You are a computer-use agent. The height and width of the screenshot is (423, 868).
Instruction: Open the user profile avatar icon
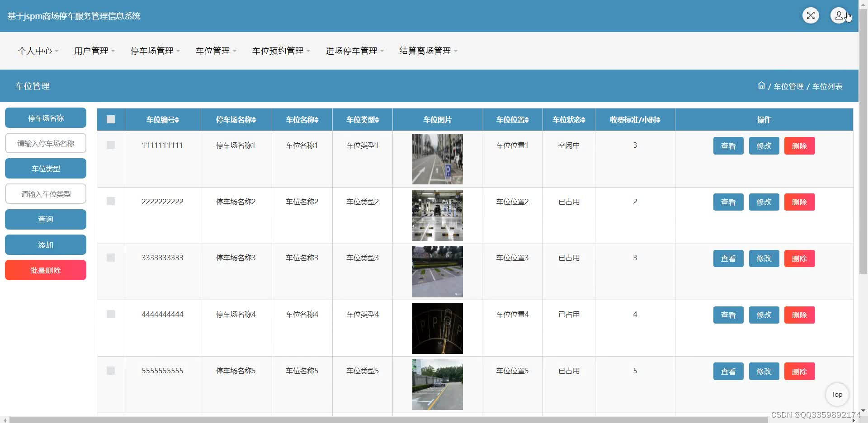coord(839,16)
